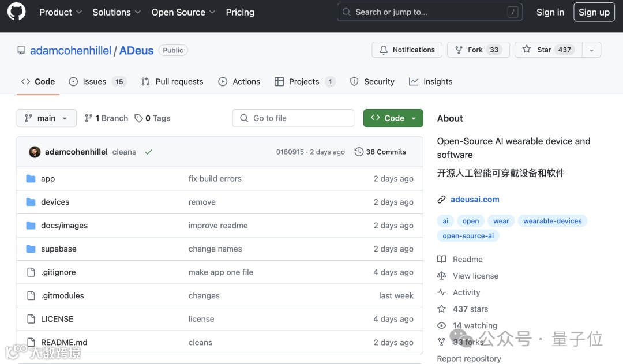Switch to the Projects tab
The width and height of the screenshot is (623, 364).
click(x=305, y=81)
